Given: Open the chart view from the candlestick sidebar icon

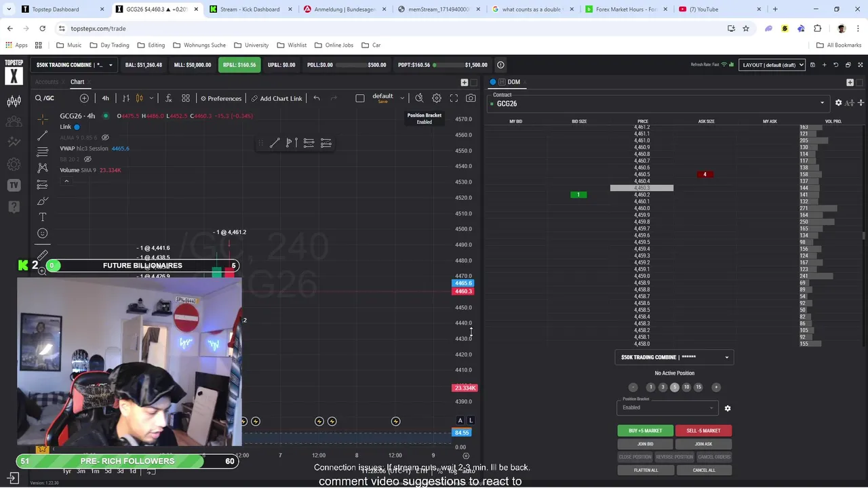Looking at the screenshot, I should point(14,101).
